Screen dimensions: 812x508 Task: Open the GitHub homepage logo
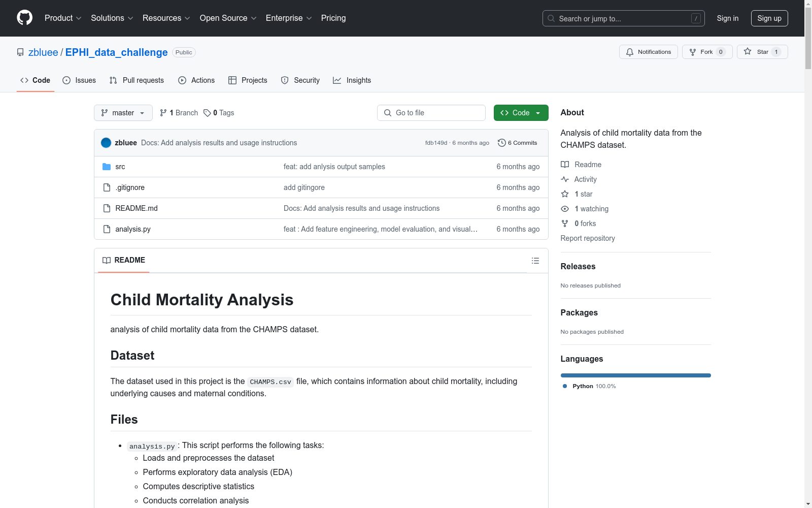click(x=24, y=18)
